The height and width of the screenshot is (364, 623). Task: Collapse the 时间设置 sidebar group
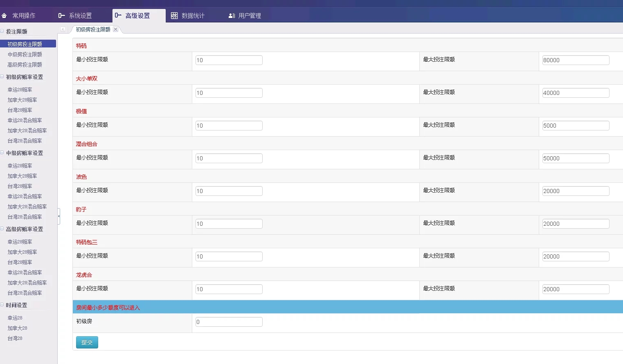click(x=2, y=305)
